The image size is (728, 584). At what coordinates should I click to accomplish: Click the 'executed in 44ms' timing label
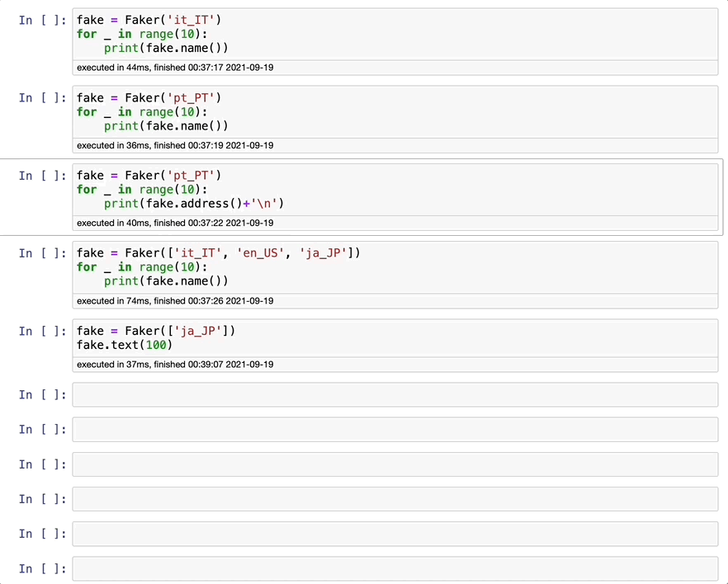pos(175,67)
